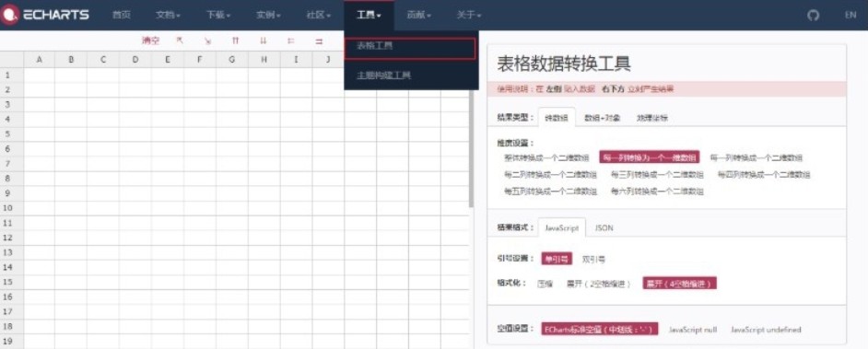Viewport: 868px width, 349px height.
Task: Switch to the JSON result format tab
Action: 604,227
